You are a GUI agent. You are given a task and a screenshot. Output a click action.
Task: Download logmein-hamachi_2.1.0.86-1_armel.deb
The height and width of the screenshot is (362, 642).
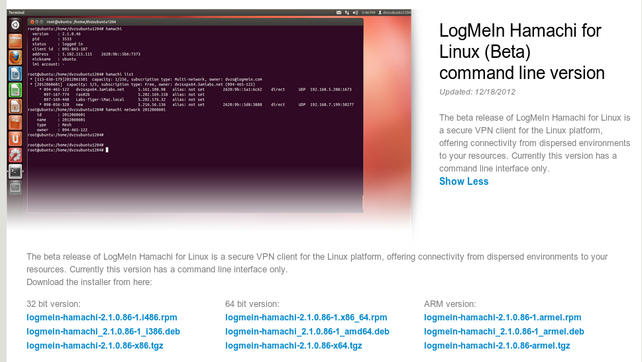pos(504,331)
